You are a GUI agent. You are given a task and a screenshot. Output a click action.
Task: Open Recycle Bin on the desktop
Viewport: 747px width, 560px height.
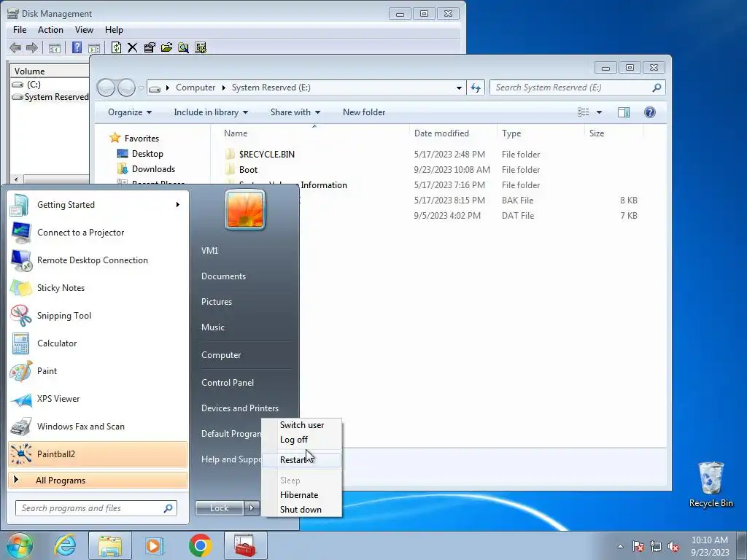711,484
